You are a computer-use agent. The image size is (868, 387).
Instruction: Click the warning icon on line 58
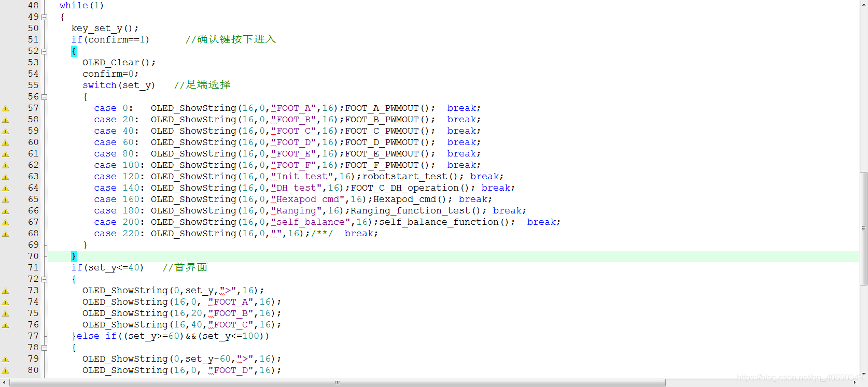(x=5, y=120)
